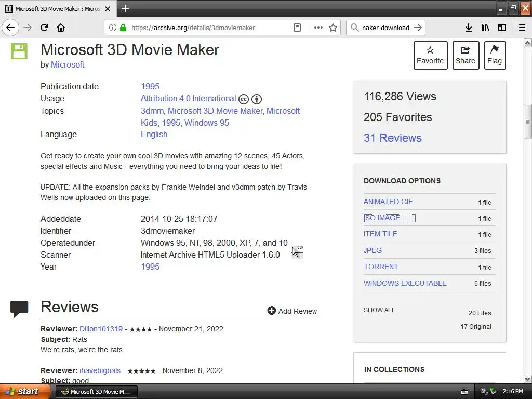Download the TORRENT file
The height and width of the screenshot is (399, 532).
[x=381, y=267]
